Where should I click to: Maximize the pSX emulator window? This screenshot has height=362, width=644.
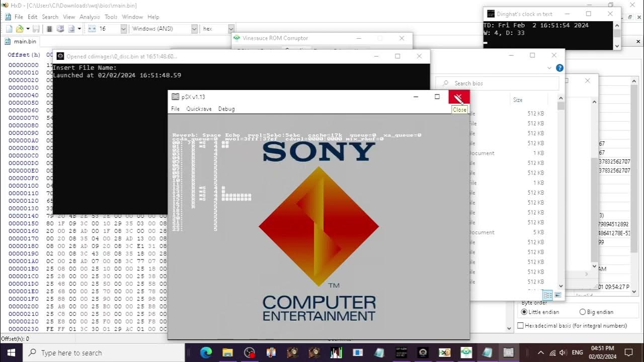(437, 97)
